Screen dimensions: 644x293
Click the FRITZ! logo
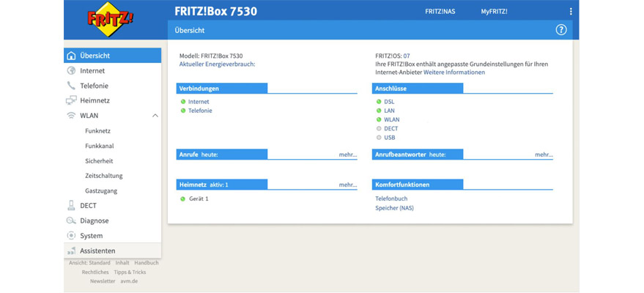(x=111, y=18)
